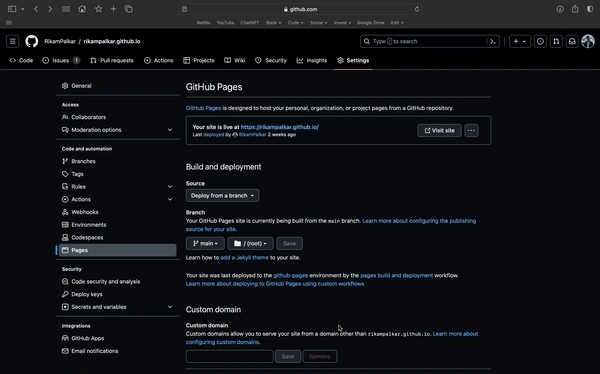600x374 pixels.
Task: Open the Issues tab
Action: point(61,60)
